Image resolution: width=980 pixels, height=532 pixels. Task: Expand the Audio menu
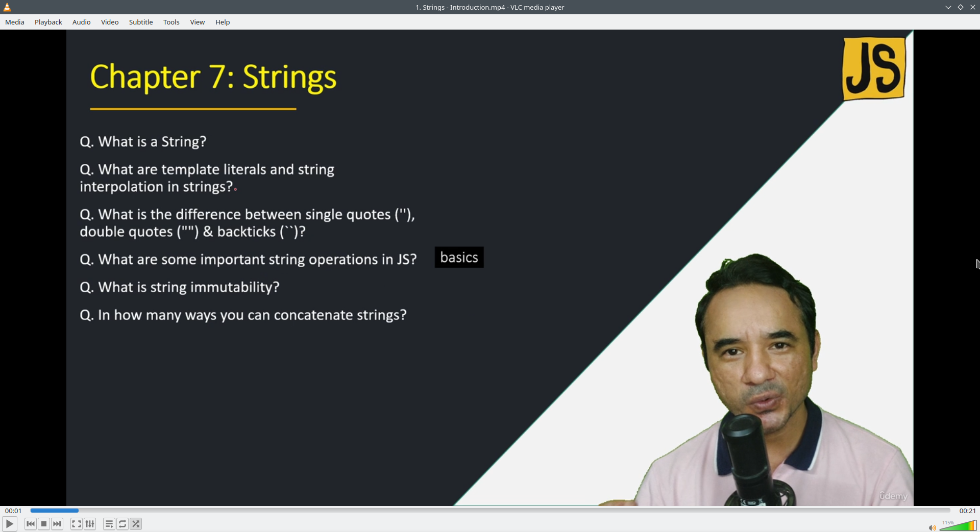tap(82, 22)
